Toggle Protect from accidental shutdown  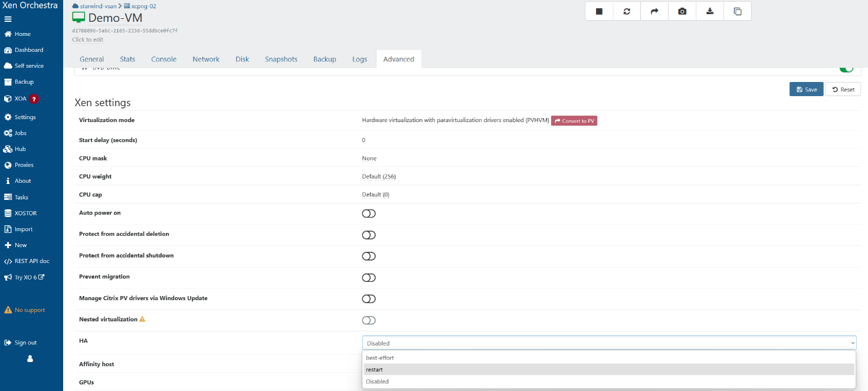click(x=369, y=256)
